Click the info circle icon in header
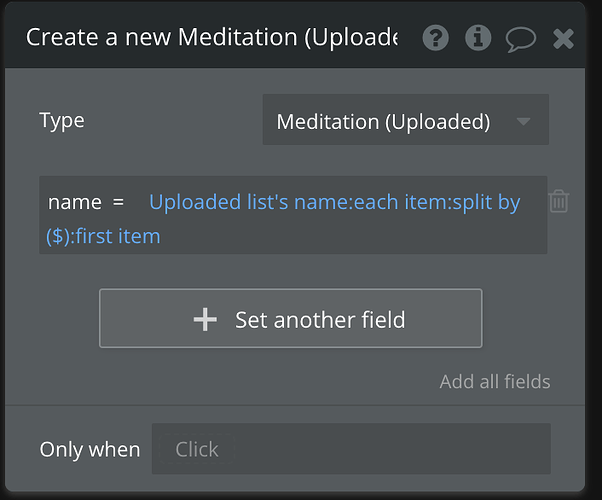 coord(479,38)
